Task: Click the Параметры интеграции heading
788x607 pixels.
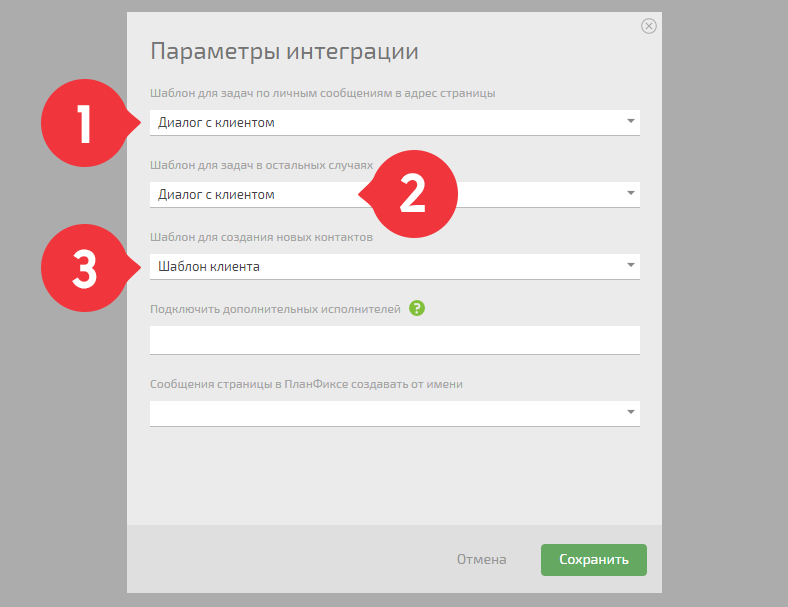Action: [x=284, y=52]
